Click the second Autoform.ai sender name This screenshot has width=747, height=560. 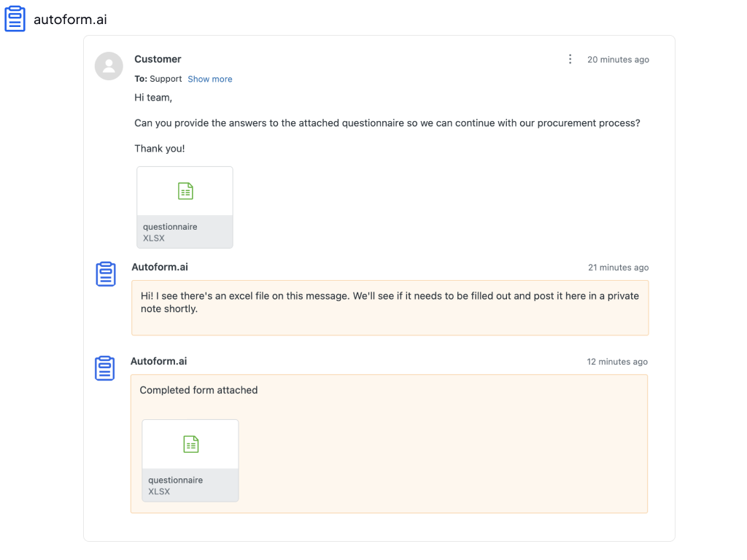[x=158, y=362]
